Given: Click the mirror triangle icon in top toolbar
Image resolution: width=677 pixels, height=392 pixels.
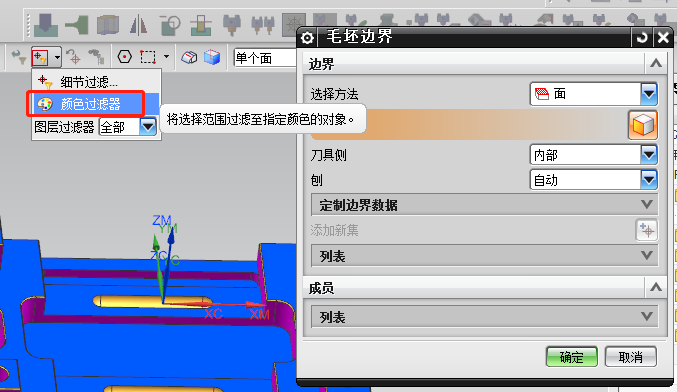Looking at the screenshot, I should click(x=139, y=25).
